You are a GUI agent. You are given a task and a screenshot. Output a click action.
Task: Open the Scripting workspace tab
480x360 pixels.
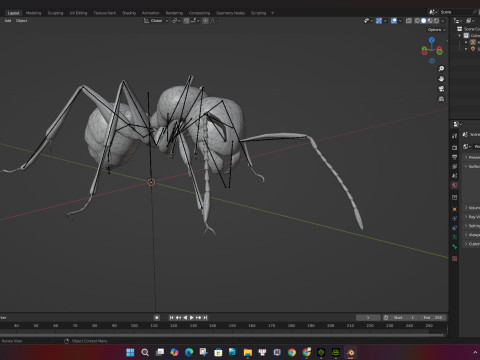point(258,13)
